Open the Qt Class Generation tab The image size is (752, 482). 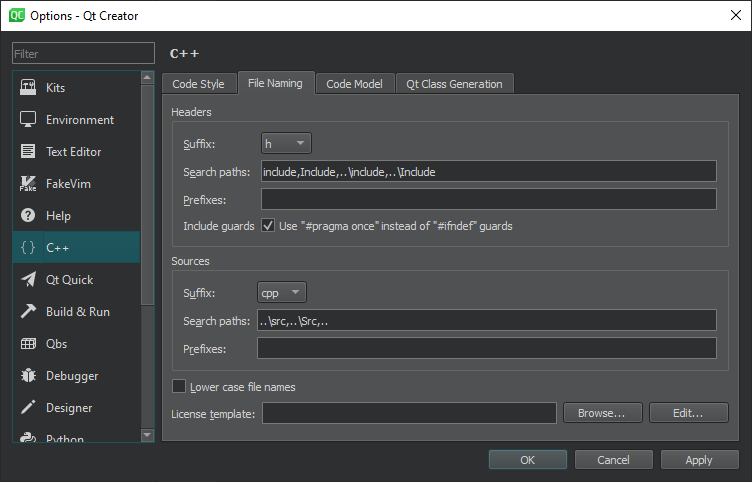pos(455,84)
